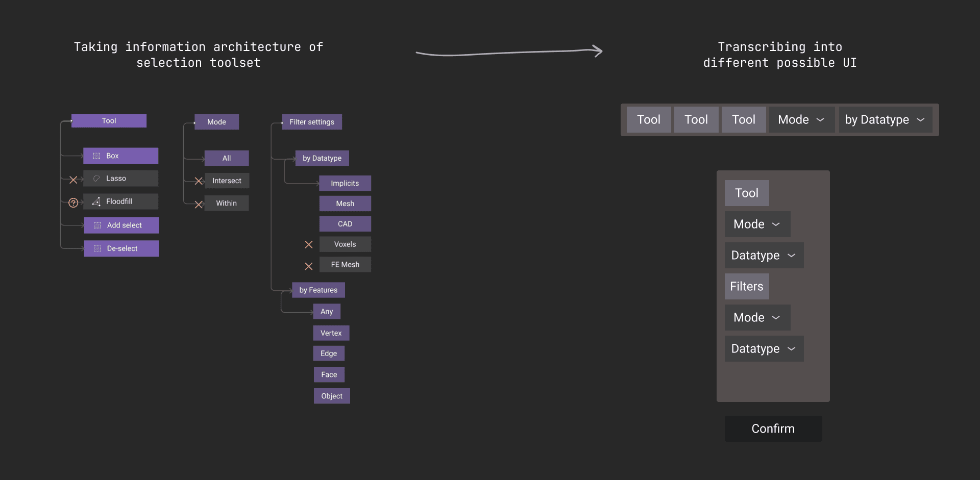Click the Box selection tool icon
The height and width of the screenshot is (480, 980).
pyautogui.click(x=96, y=156)
